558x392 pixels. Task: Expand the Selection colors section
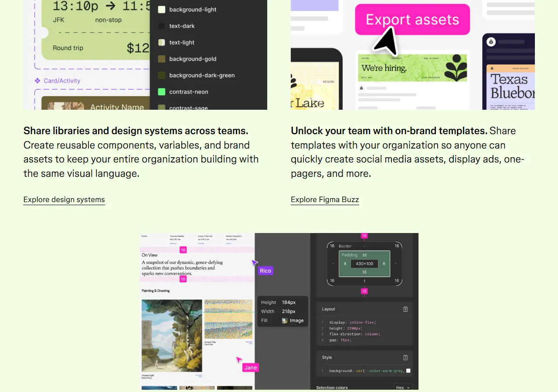[x=332, y=387]
